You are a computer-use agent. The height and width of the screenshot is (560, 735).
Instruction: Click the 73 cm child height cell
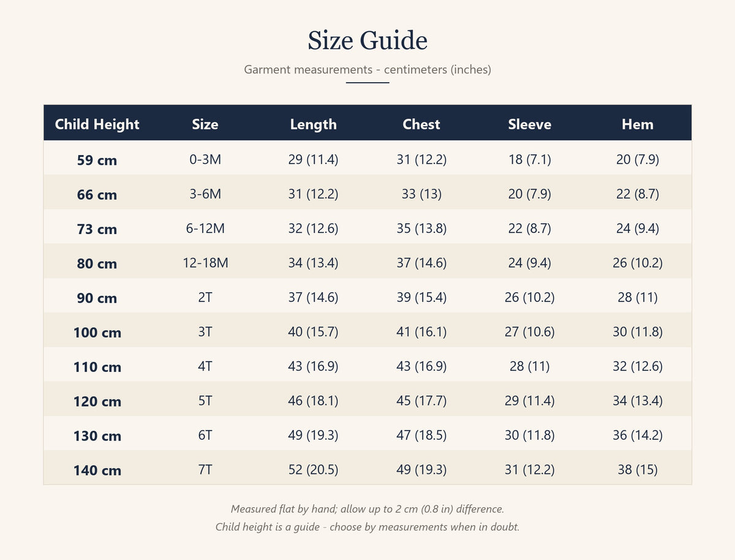pos(97,229)
